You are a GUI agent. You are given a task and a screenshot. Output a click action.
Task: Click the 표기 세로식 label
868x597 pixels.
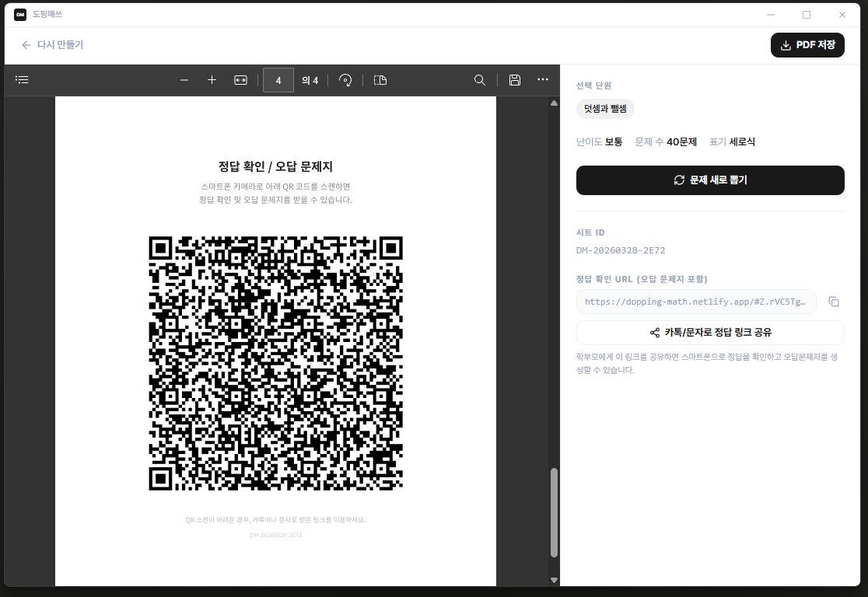pos(732,141)
